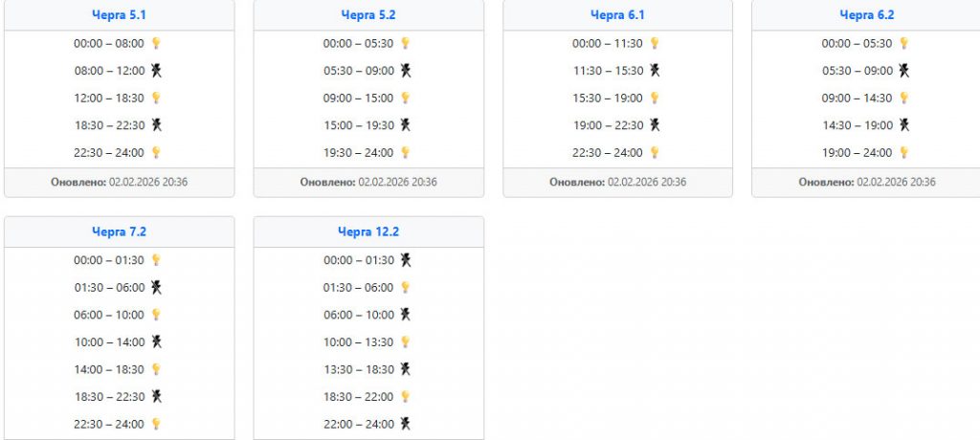Click the outage icon beside 00:00 – 01:30 in Черга 12.2
Image resolution: width=980 pixels, height=440 pixels.
(406, 259)
